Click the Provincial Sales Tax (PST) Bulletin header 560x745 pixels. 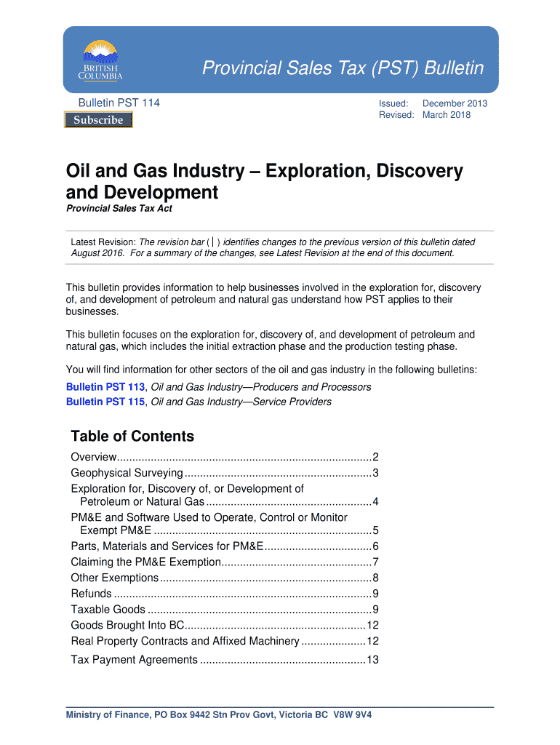tap(343, 68)
